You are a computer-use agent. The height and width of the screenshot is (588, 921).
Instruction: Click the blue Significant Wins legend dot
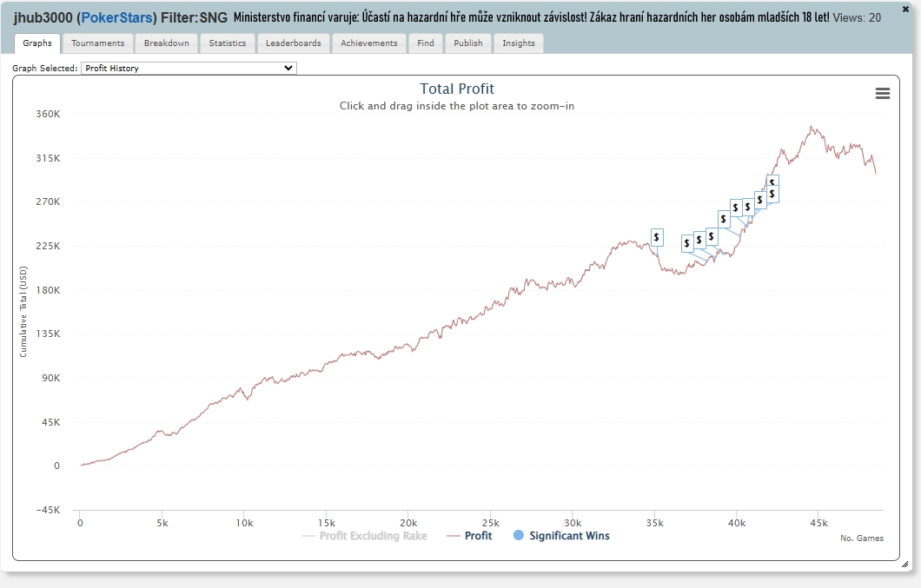click(x=518, y=535)
